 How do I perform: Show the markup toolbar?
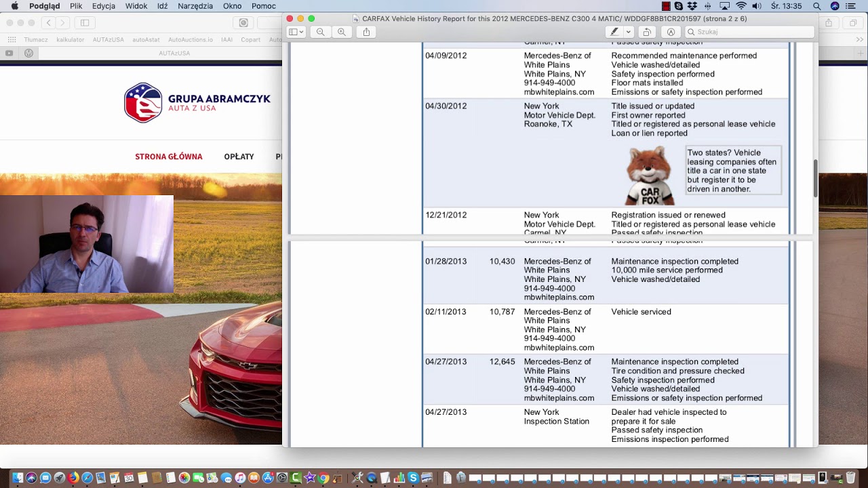click(671, 32)
